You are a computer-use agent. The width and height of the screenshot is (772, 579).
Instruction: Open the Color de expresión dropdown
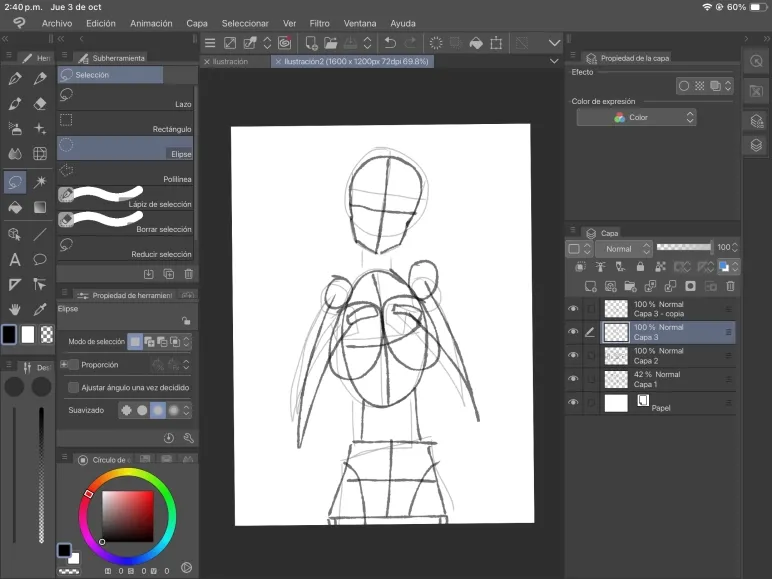click(x=636, y=117)
